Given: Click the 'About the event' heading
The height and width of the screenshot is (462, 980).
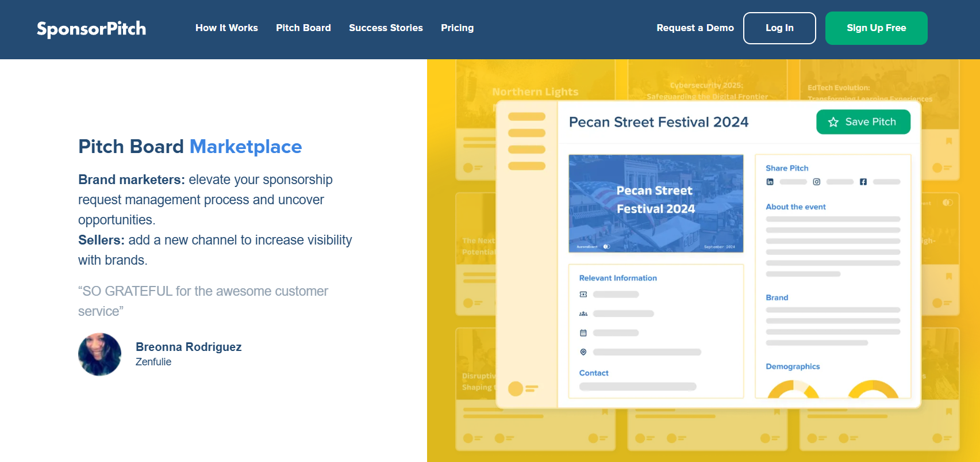Looking at the screenshot, I should pyautogui.click(x=795, y=207).
